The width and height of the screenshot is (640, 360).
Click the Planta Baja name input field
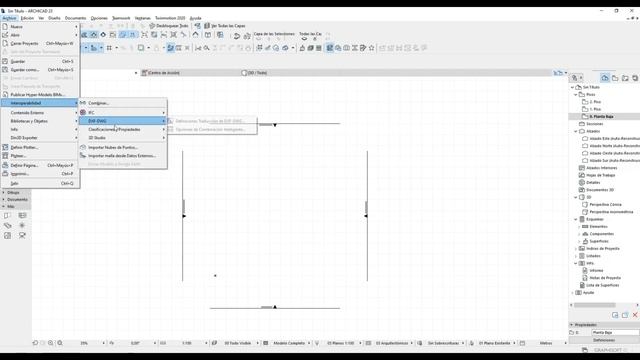616,333
